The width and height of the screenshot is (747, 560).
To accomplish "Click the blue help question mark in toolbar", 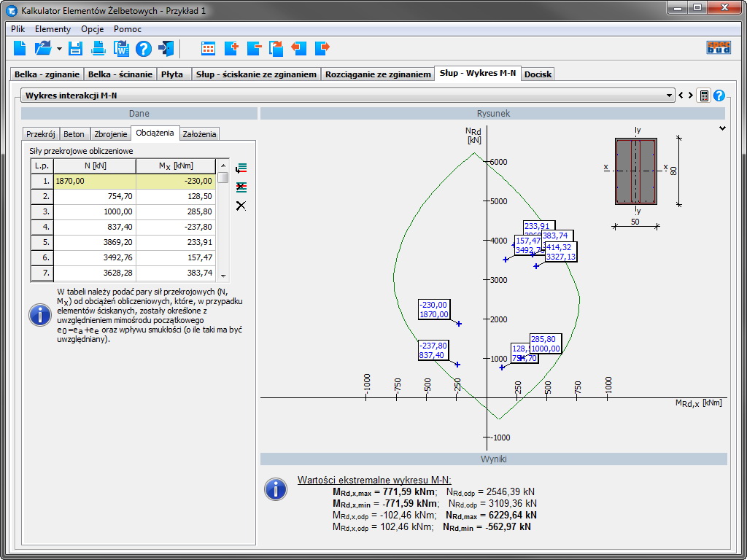I will coord(144,49).
